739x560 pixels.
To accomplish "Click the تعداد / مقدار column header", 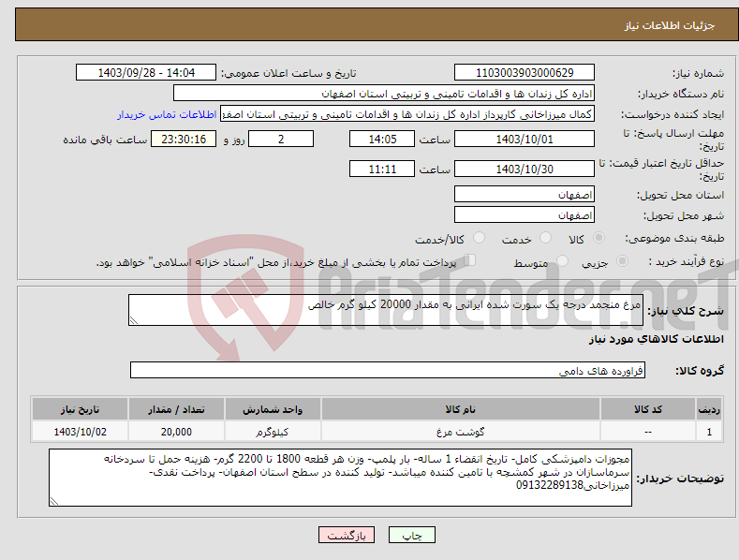I will pos(176,409).
